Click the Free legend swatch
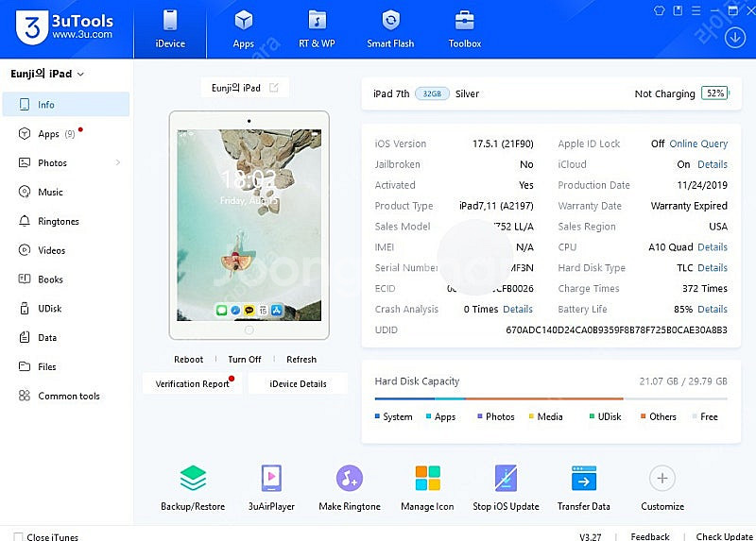 (x=695, y=416)
